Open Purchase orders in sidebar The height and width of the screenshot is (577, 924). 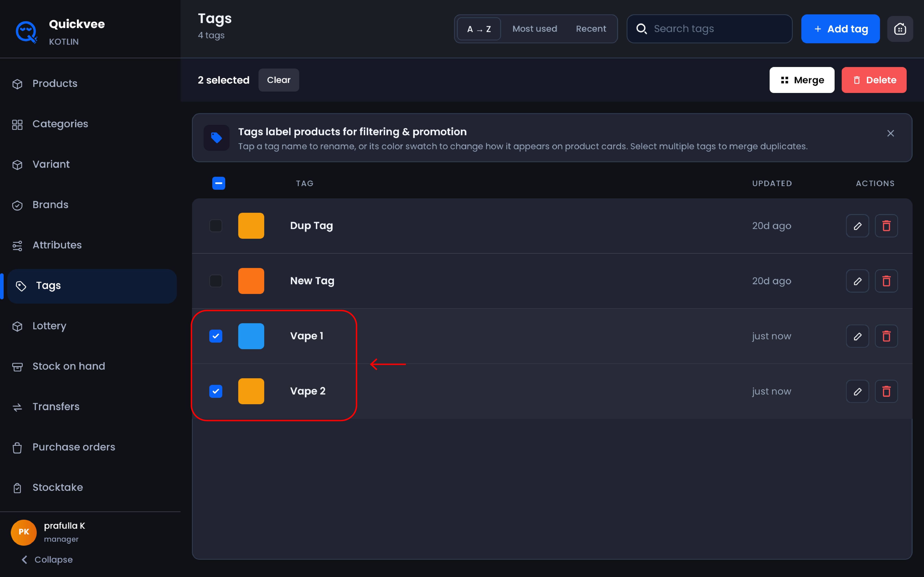point(90,448)
